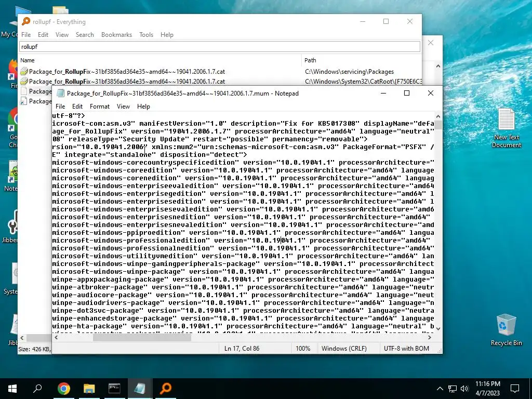Open the Notepad Help menu
This screenshot has width=532, height=399.
pyautogui.click(x=143, y=107)
